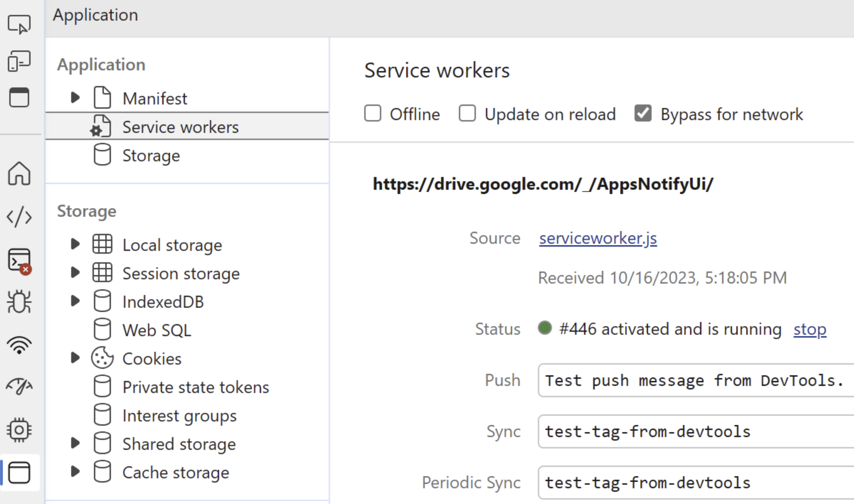Open the Welcome home icon

click(x=19, y=173)
